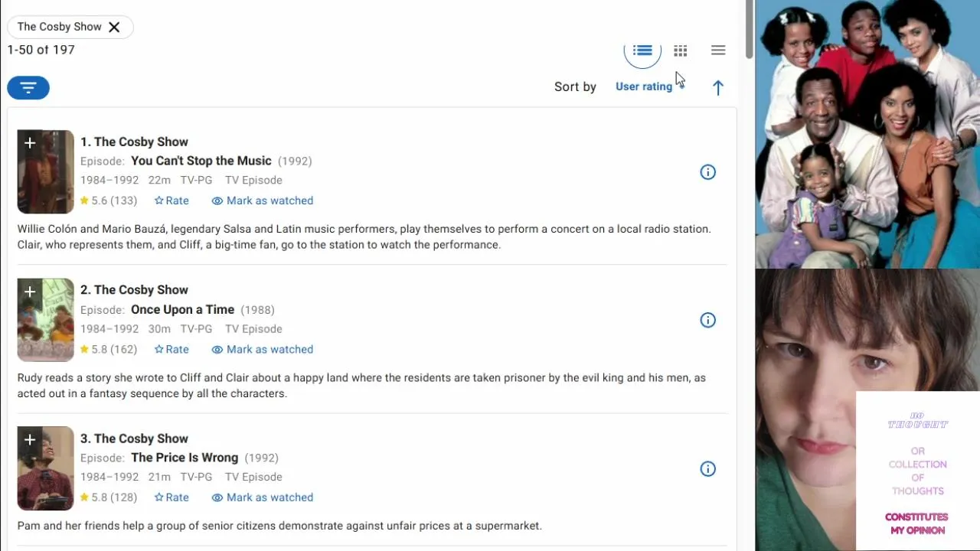The height and width of the screenshot is (551, 980).
Task: Rate Once Upon a Time episode
Action: click(171, 349)
